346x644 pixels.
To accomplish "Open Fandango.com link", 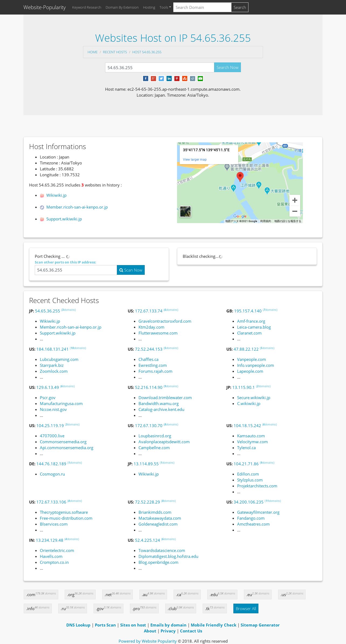I will [251, 518].
